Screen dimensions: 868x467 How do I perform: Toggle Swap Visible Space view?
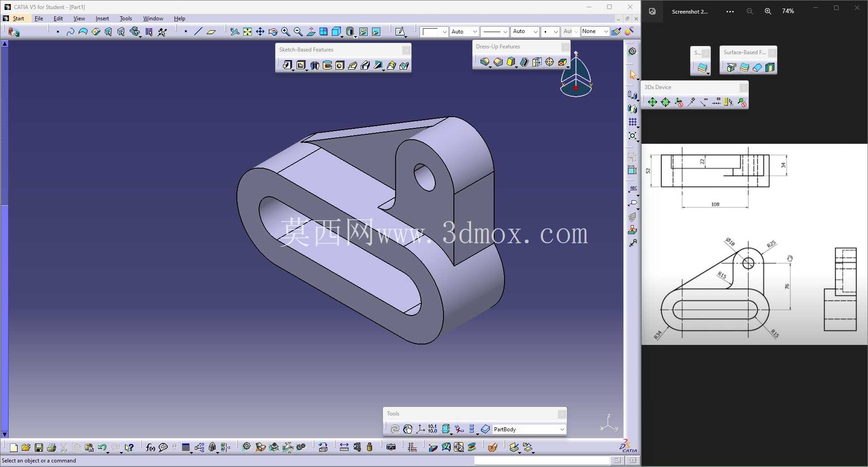click(x=376, y=32)
